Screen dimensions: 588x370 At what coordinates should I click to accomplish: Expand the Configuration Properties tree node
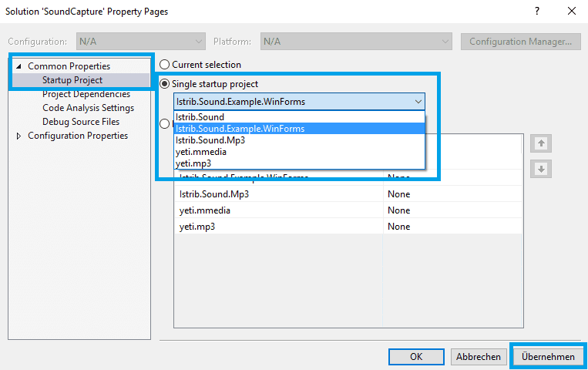pyautogui.click(x=19, y=136)
